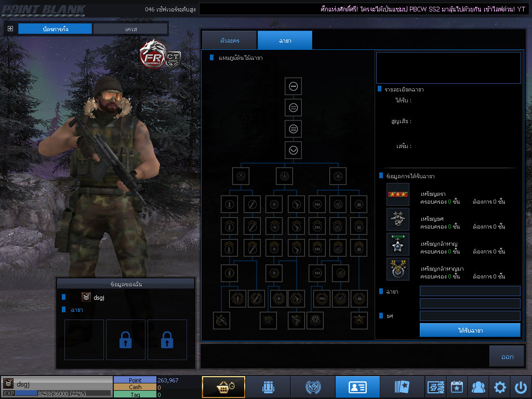Screen dimensions: 532x399
Task: Select the profile ID card icon
Action: [x=357, y=387]
